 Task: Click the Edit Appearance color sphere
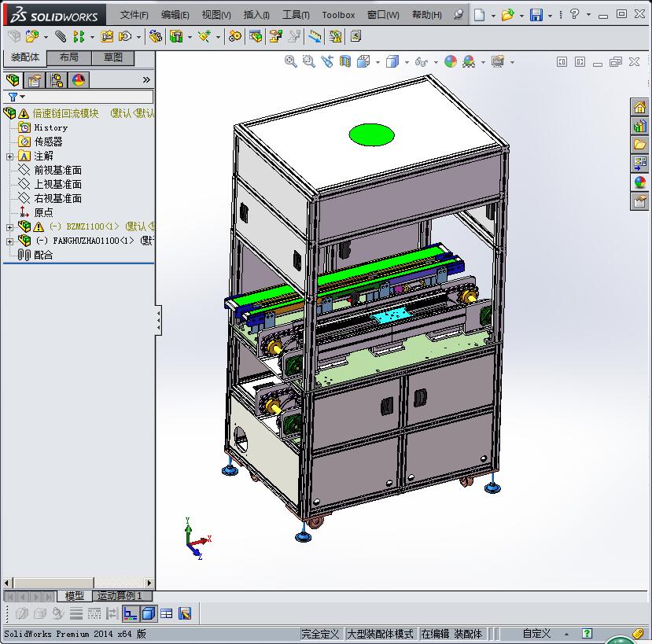[451, 61]
